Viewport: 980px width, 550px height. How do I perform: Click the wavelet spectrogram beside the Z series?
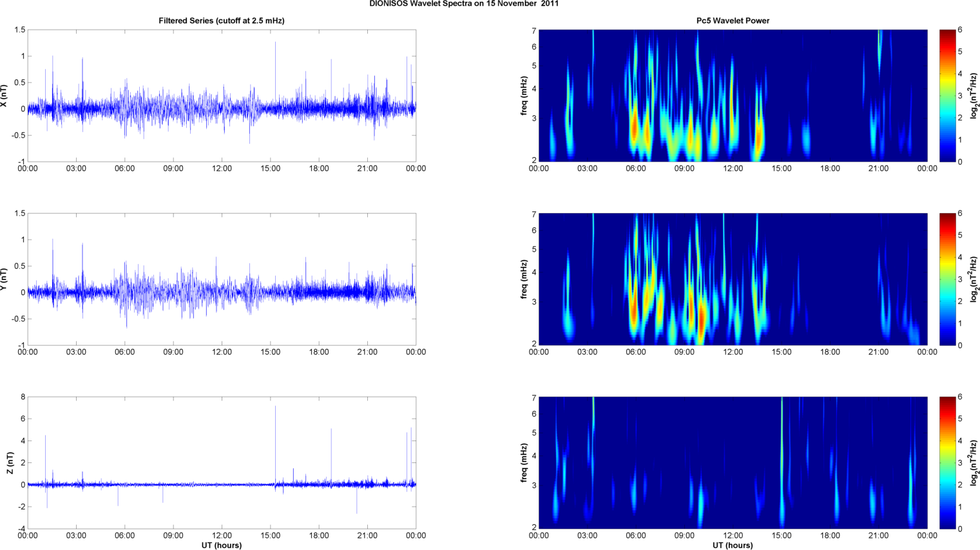click(733, 463)
